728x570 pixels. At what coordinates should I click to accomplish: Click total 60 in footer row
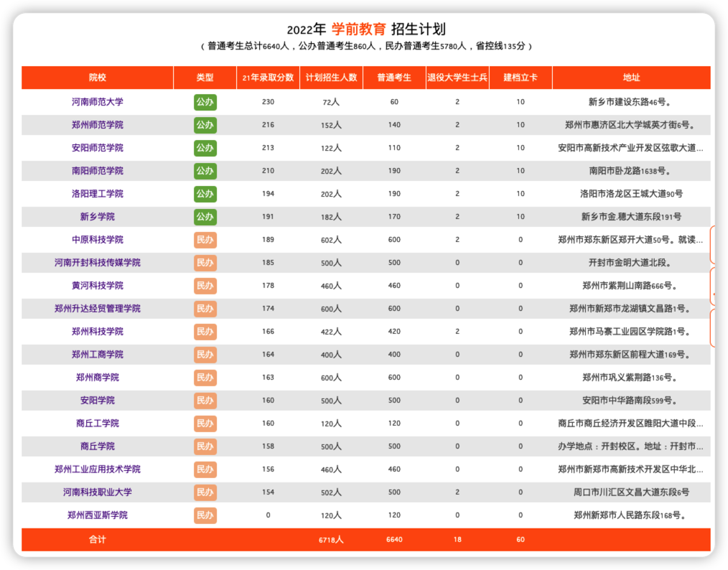[521, 539]
